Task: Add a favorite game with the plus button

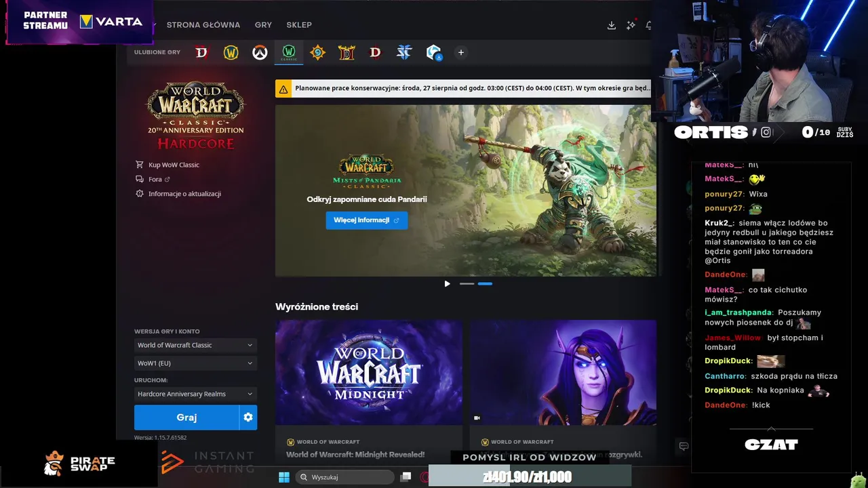Action: (x=460, y=52)
